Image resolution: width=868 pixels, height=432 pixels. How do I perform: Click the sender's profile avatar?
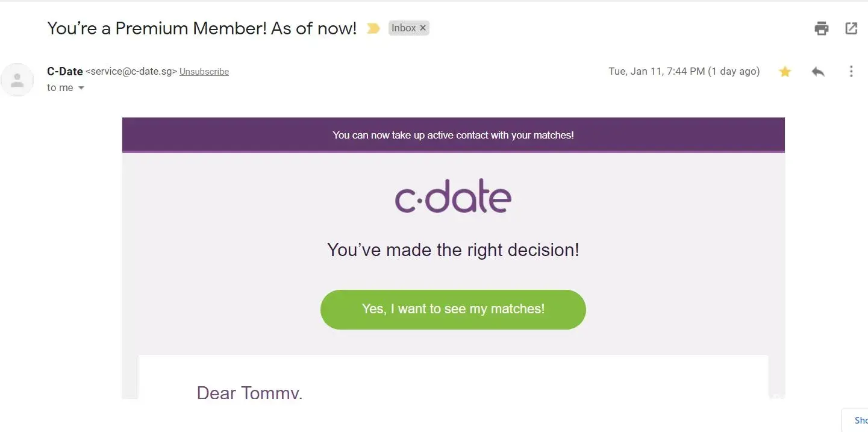point(17,80)
